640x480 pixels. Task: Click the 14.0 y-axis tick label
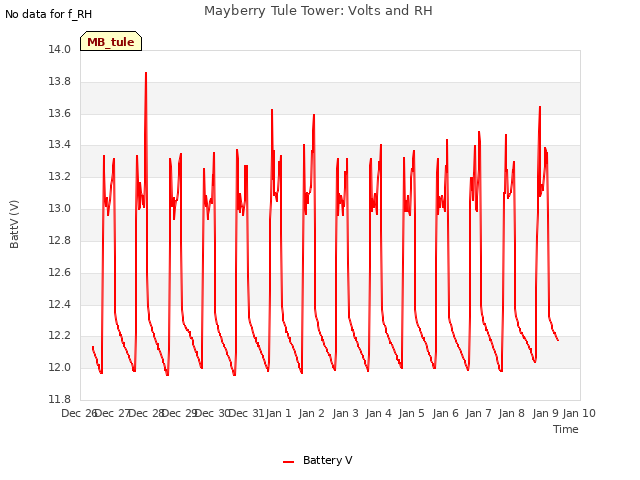(60, 50)
